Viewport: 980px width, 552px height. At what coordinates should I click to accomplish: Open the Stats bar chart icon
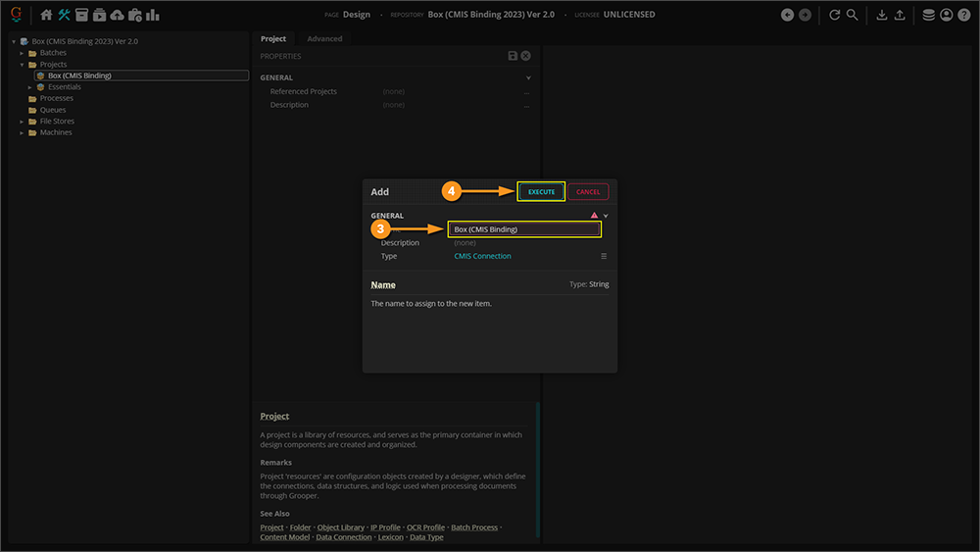pyautogui.click(x=153, y=15)
